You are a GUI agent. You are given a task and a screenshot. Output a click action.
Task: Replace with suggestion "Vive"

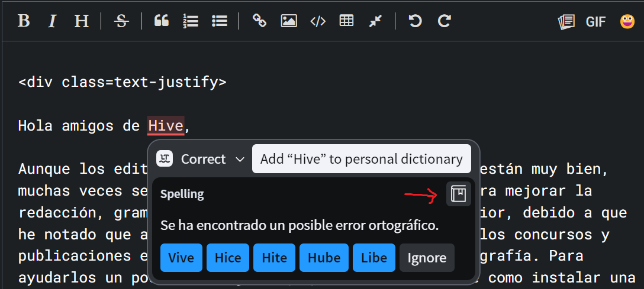tap(181, 258)
